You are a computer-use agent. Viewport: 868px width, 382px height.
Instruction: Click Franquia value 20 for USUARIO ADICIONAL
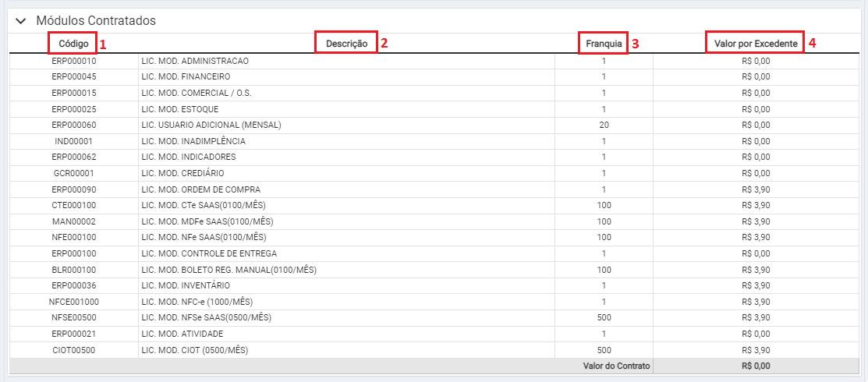pyautogui.click(x=604, y=125)
